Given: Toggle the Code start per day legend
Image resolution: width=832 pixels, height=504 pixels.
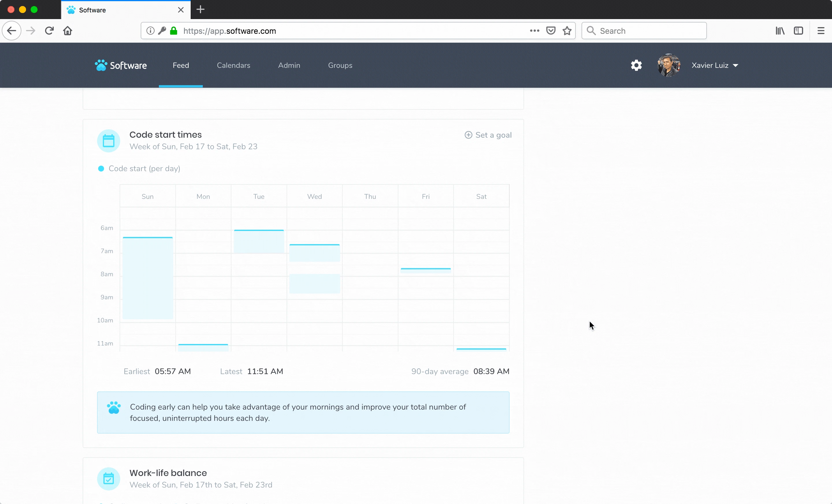Looking at the screenshot, I should click(139, 169).
